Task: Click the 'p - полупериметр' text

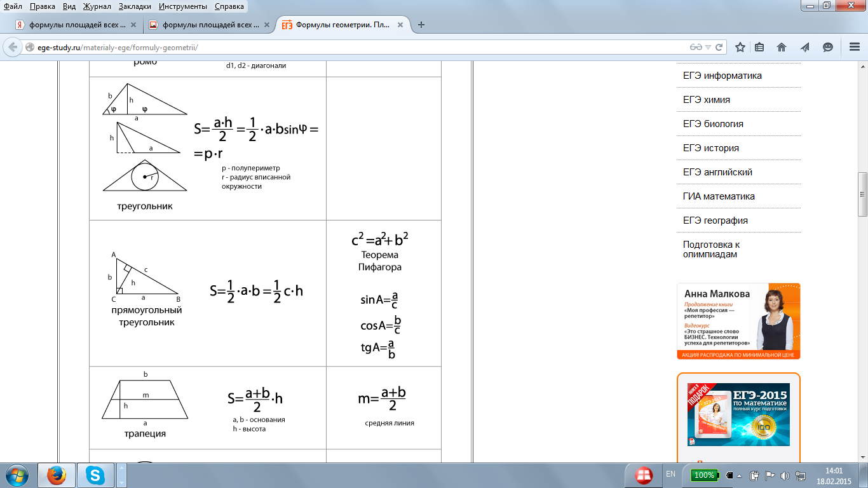Action: point(251,168)
